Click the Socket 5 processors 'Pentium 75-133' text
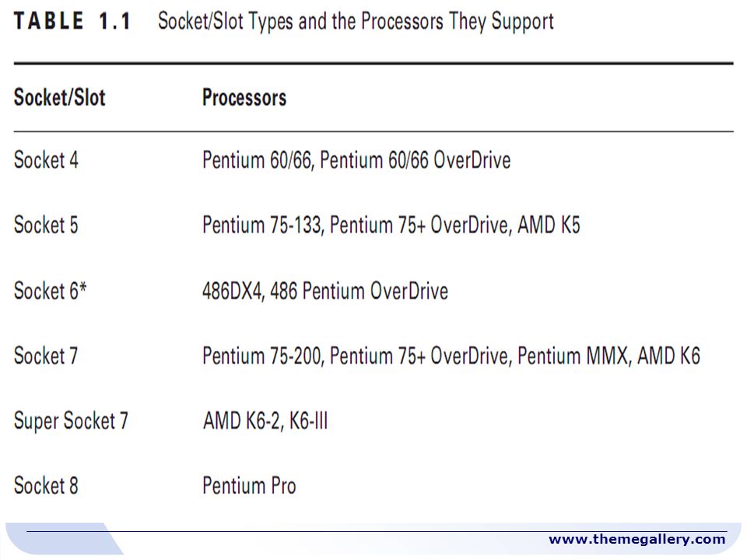This screenshot has width=747, height=560. tap(261, 225)
